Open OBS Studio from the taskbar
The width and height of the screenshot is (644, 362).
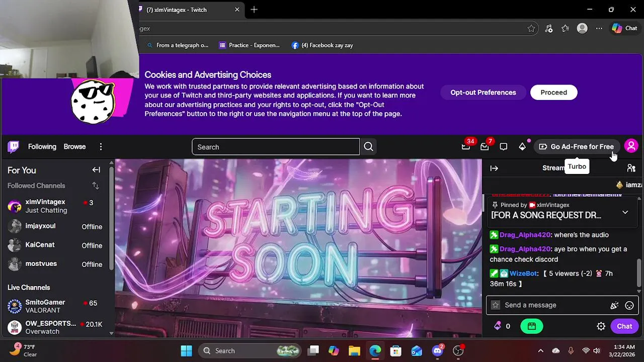pos(458,351)
